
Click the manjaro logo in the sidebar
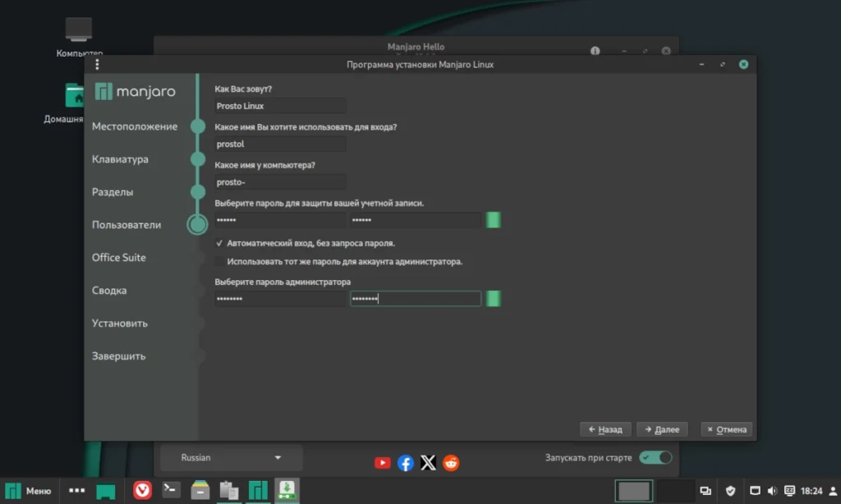(x=136, y=92)
